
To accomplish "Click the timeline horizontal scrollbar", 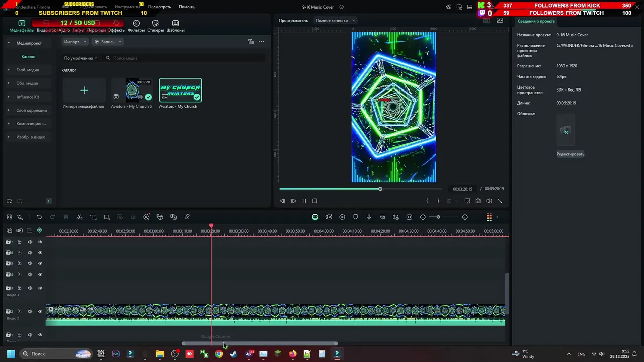I will (260, 344).
